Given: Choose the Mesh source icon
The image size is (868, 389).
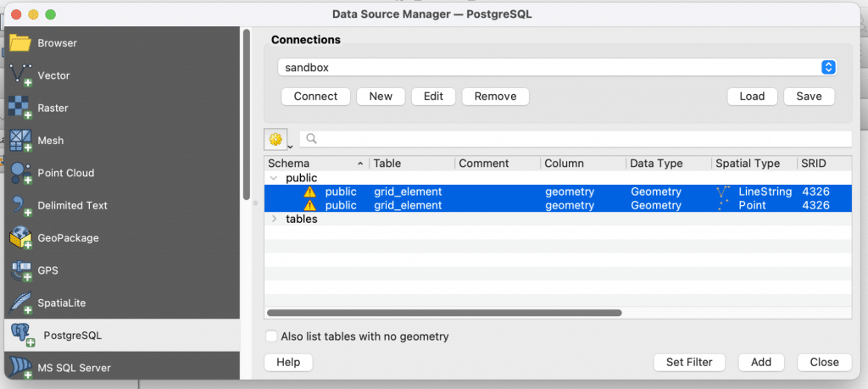Looking at the screenshot, I should (x=20, y=141).
